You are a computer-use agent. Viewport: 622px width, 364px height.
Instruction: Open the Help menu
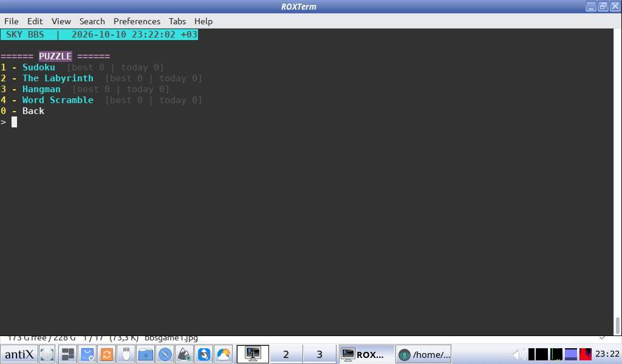coord(203,21)
